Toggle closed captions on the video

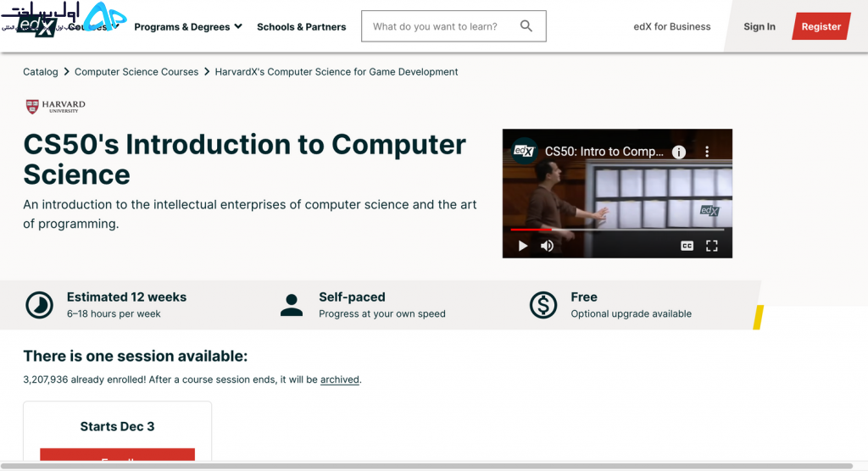tap(687, 246)
